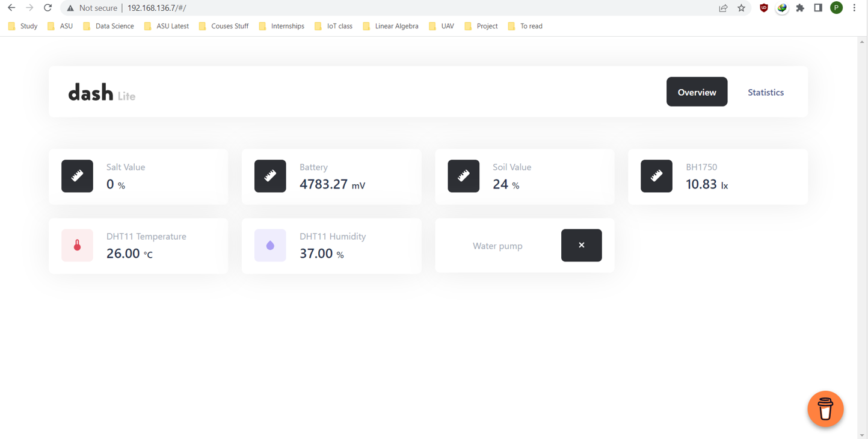Click the BH1750 reading 10.83 lx
The image size is (868, 439).
707,184
